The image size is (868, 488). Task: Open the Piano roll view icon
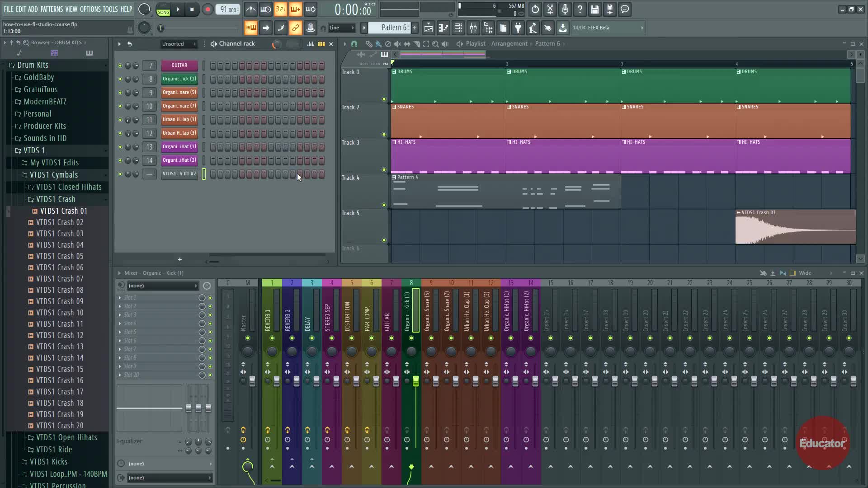click(443, 28)
